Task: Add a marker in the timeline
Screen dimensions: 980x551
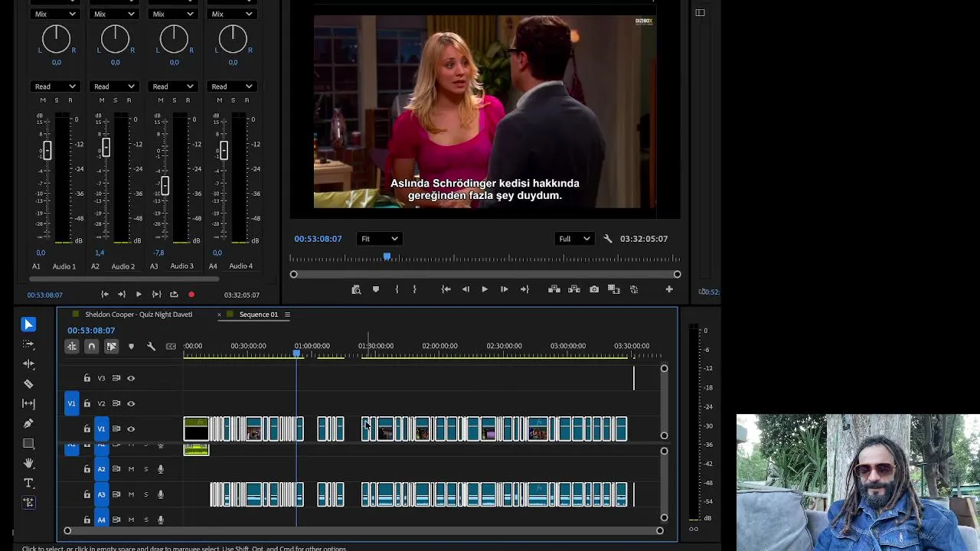Action: pos(131,347)
